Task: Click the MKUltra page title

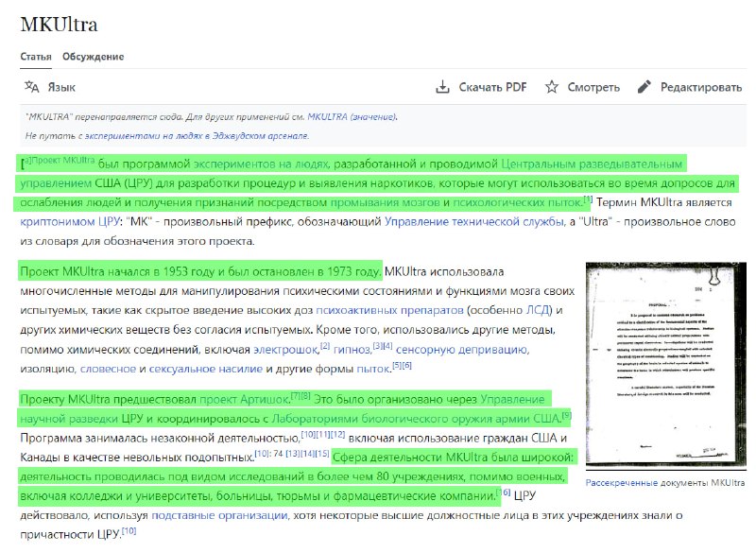Action: click(59, 25)
